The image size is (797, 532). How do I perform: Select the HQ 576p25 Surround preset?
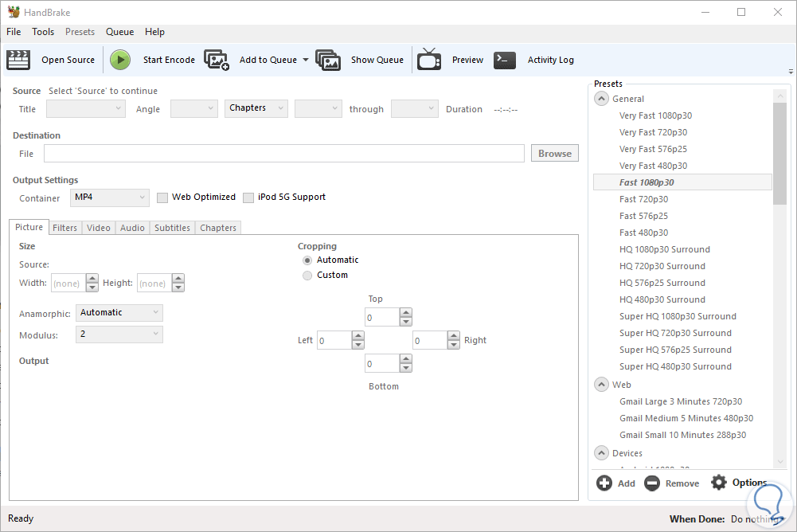[x=662, y=283]
